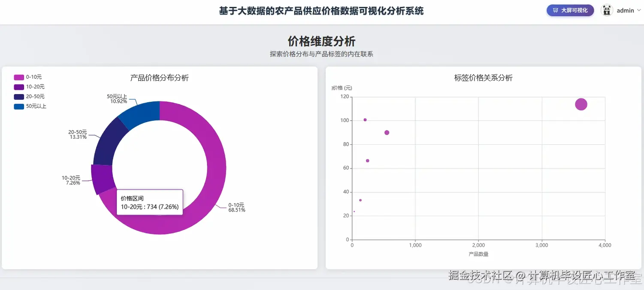Viewport: 644px width, 290px height.
Task: Expand the admin account dropdown
Action: 626,10
